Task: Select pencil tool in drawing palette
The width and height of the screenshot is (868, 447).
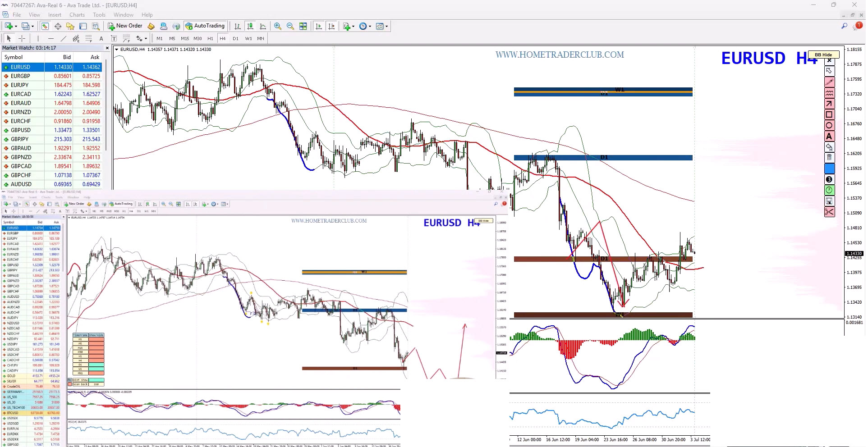Action: pos(829,82)
